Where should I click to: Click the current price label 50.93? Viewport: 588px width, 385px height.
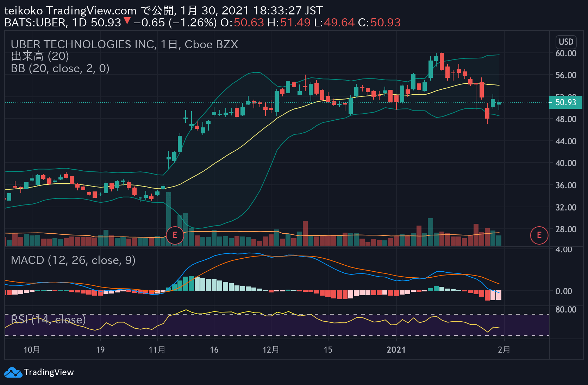tap(566, 102)
